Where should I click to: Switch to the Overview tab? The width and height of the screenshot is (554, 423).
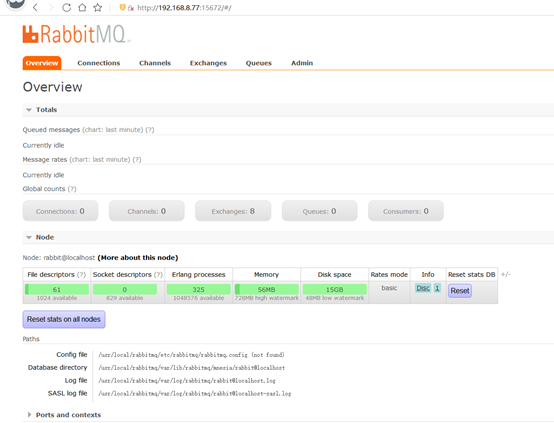tap(42, 63)
